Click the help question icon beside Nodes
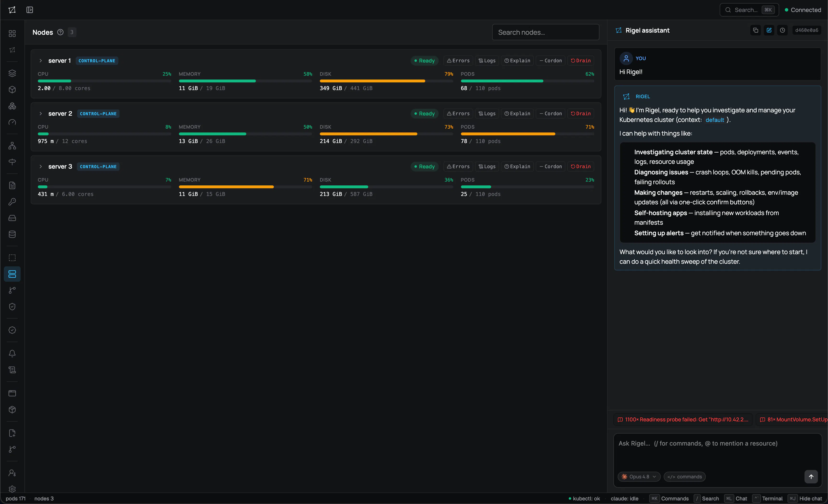Viewport: 828px width, 504px height. pyautogui.click(x=60, y=32)
